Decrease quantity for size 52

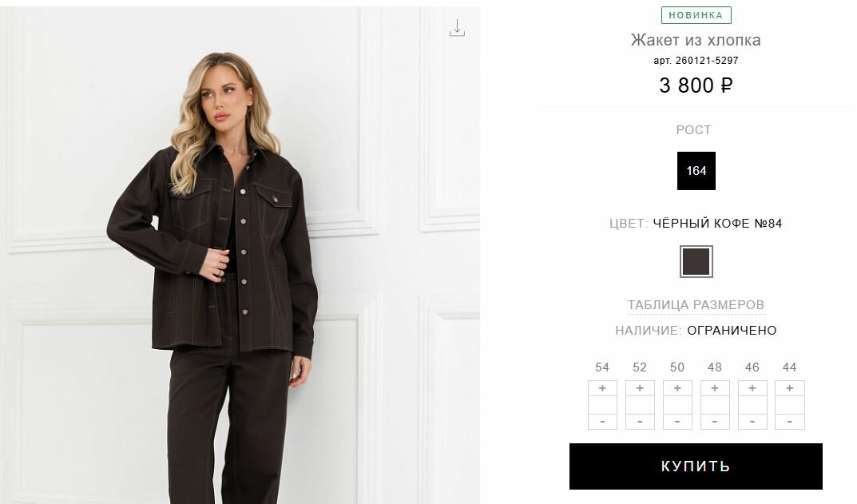(x=640, y=422)
